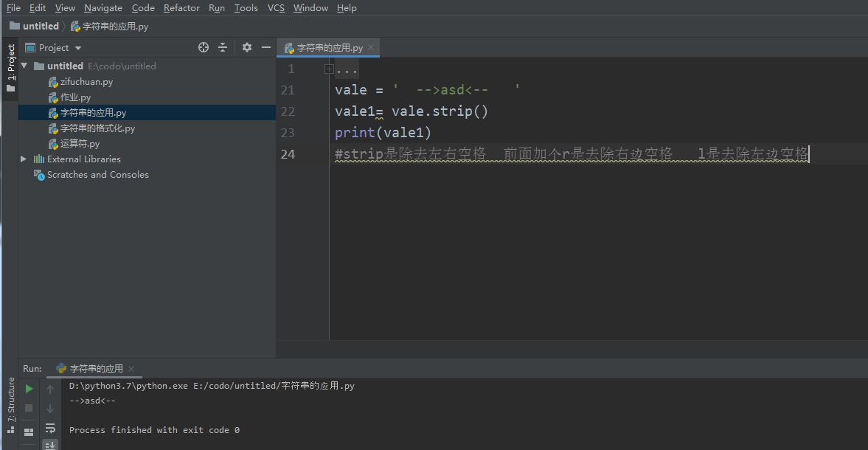Viewport: 868px width, 450px height.
Task: Toggle scroll to end in Run console
Action: tap(50, 445)
